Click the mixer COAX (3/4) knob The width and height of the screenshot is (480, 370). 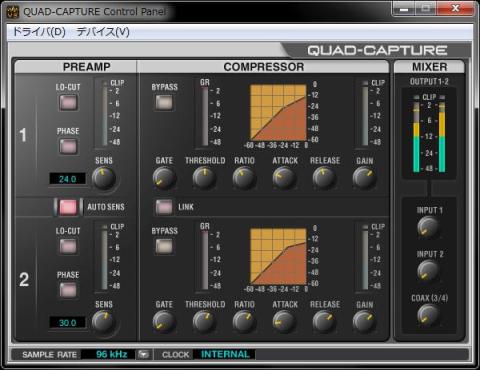428,315
